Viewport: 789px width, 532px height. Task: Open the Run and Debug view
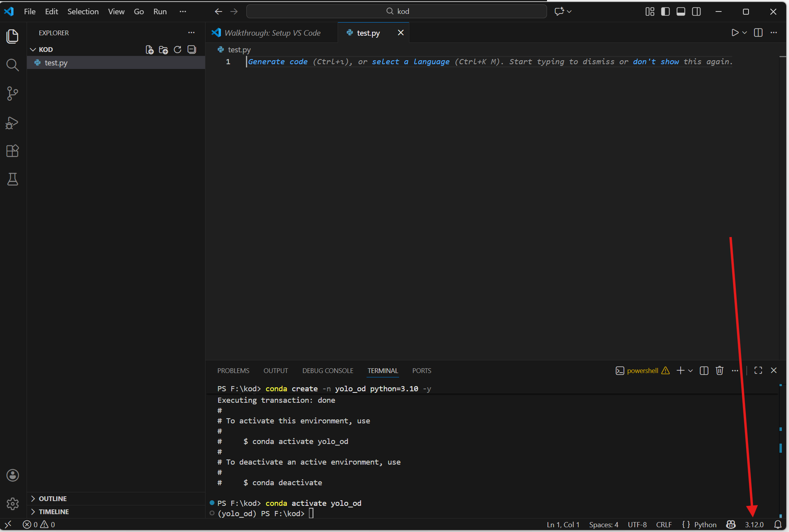pos(13,122)
